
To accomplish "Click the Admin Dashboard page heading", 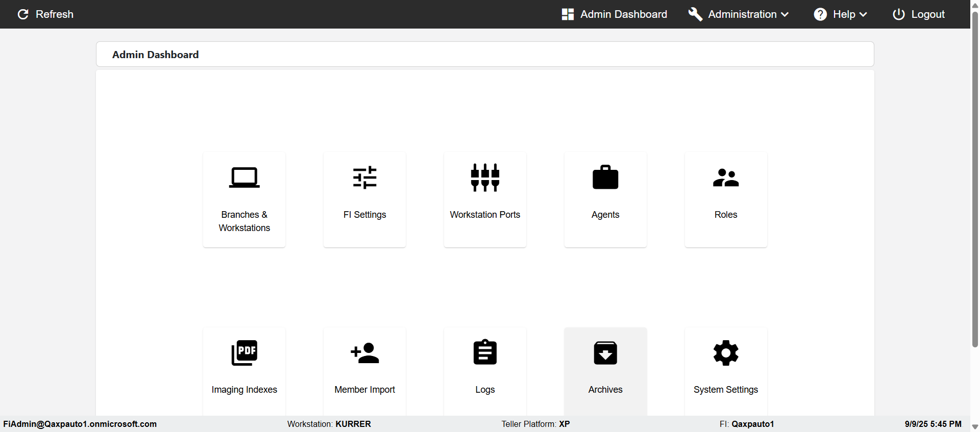I will point(156,55).
